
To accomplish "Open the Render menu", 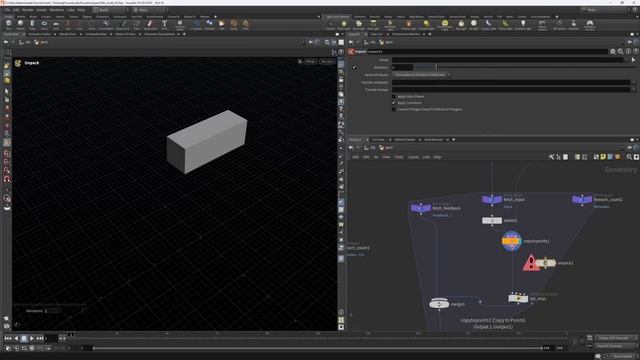I will [x=28, y=10].
